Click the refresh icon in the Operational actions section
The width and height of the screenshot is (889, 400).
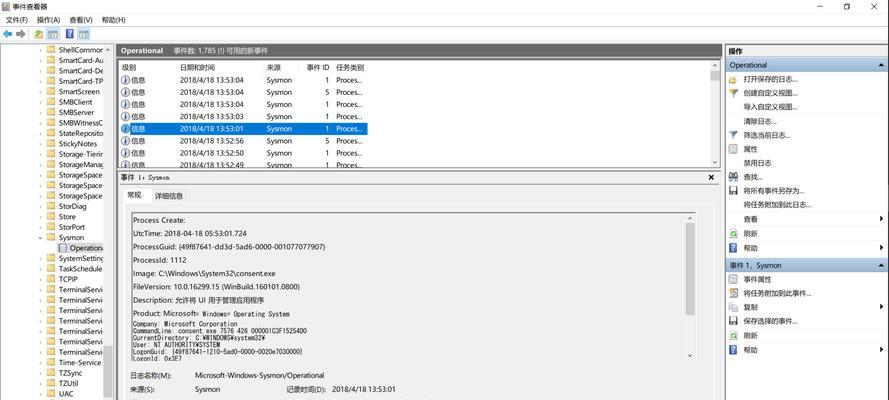coord(733,233)
